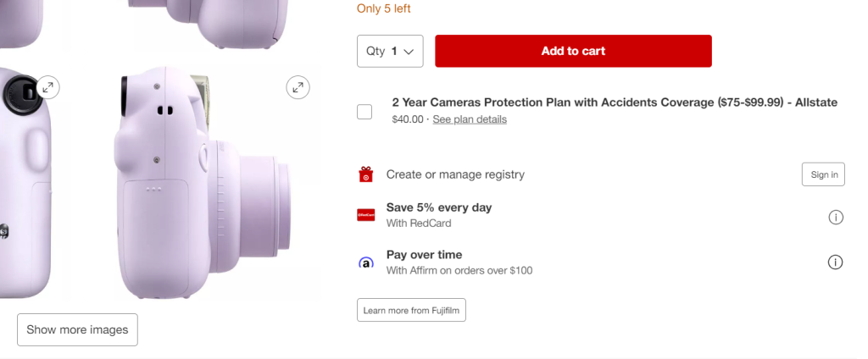Click the RedCard logo icon

click(365, 215)
